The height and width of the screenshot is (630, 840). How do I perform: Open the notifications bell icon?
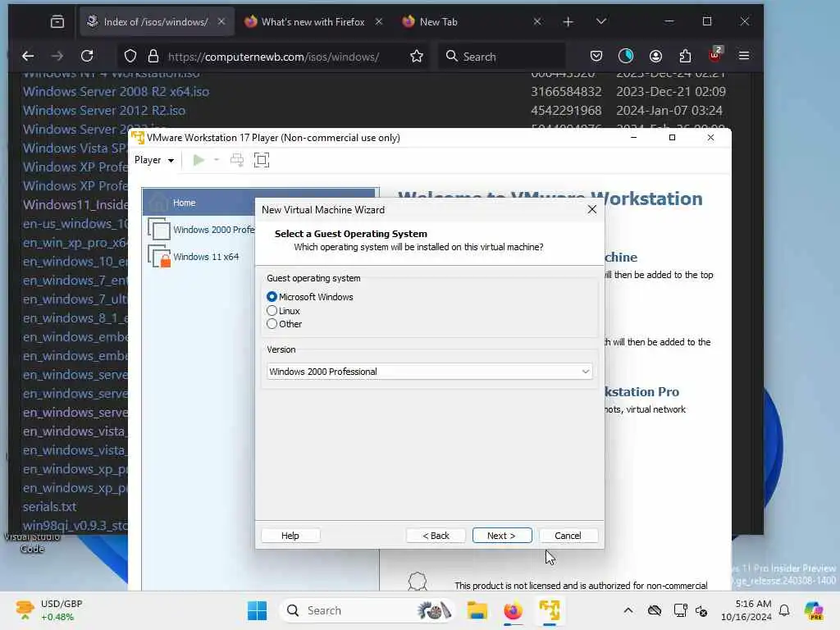click(784, 610)
